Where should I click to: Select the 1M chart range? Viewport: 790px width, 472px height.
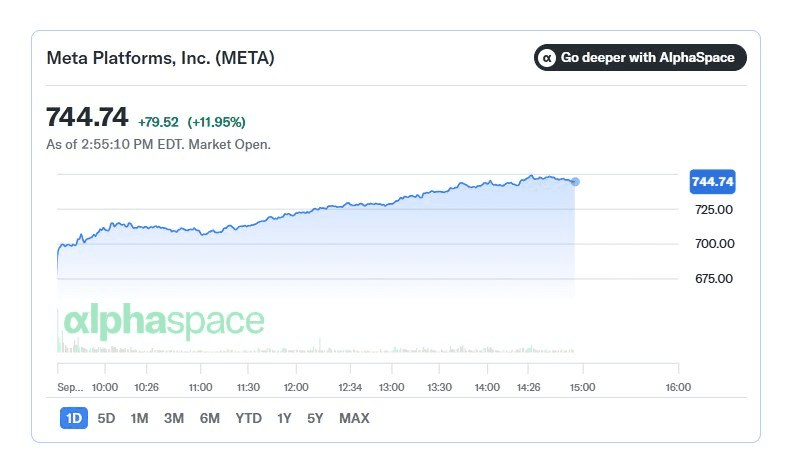139,418
